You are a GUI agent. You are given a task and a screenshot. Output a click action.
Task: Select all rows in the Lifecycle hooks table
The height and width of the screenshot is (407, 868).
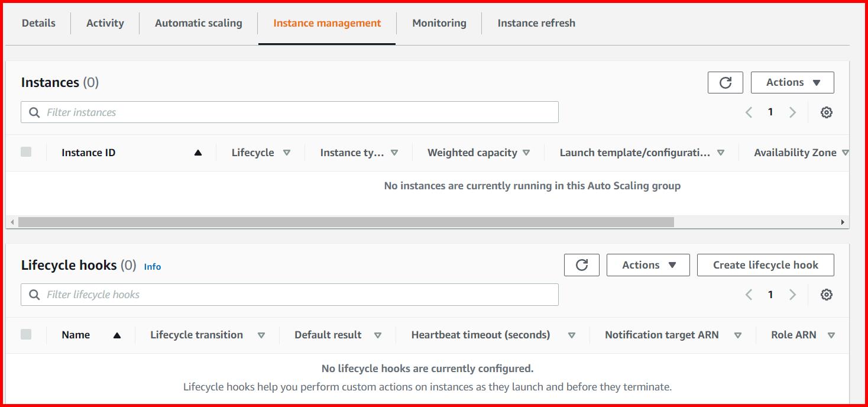(x=26, y=334)
